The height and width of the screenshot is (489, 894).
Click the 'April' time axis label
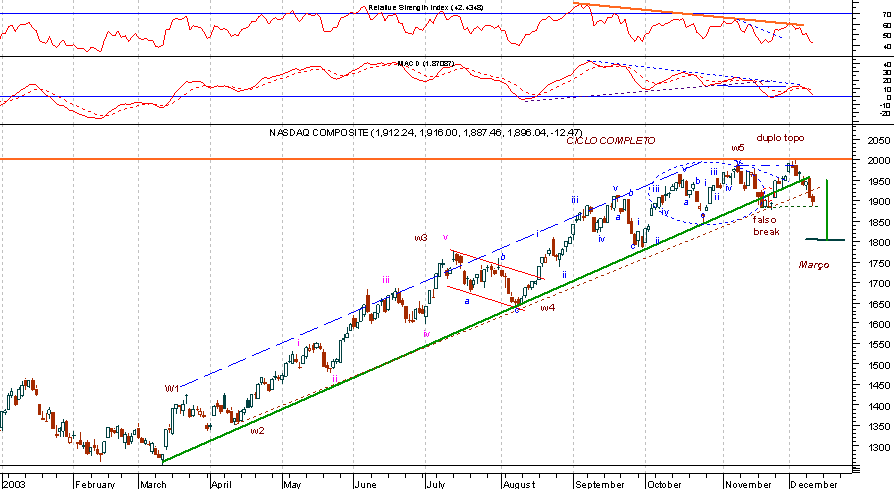point(222,484)
